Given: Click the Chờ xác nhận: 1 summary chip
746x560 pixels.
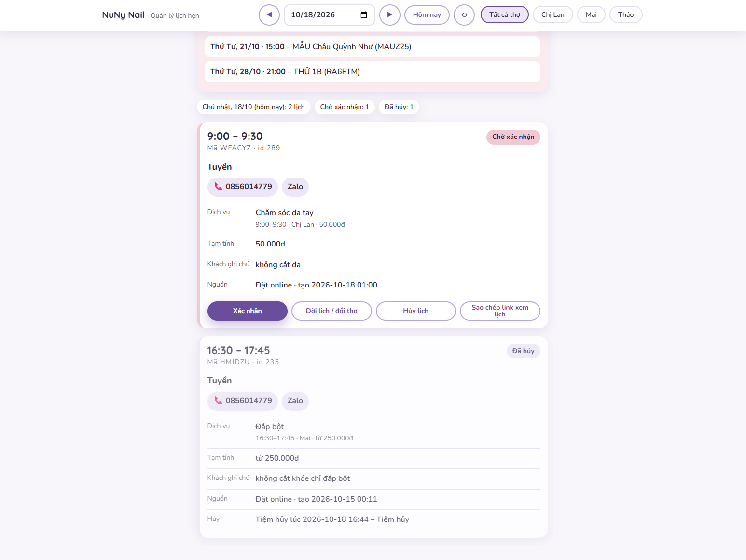Looking at the screenshot, I should point(345,107).
